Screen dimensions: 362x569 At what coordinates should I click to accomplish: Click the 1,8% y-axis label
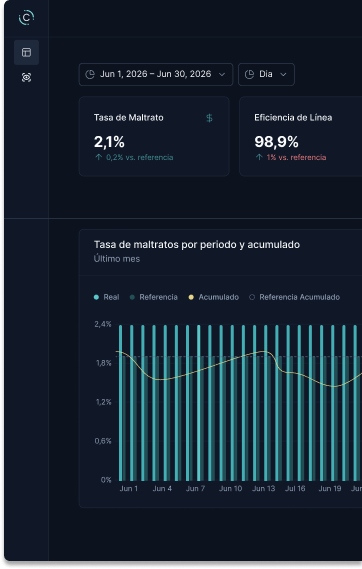click(104, 363)
